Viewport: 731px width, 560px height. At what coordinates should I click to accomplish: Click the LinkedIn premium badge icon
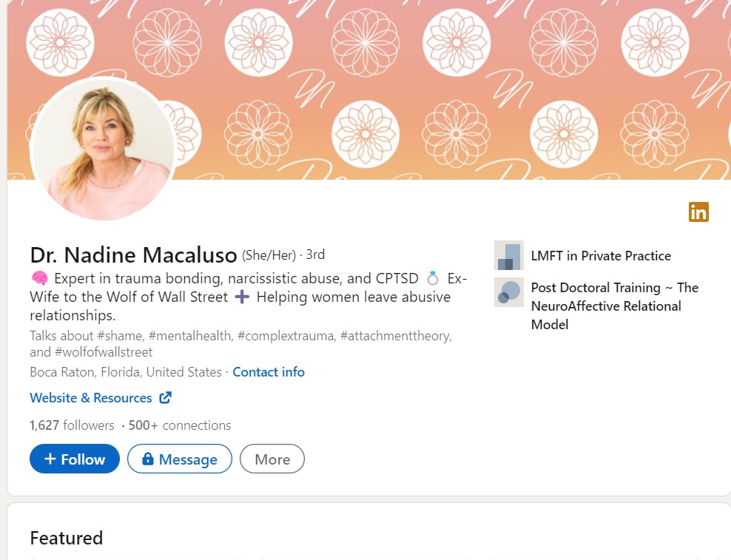[698, 212]
